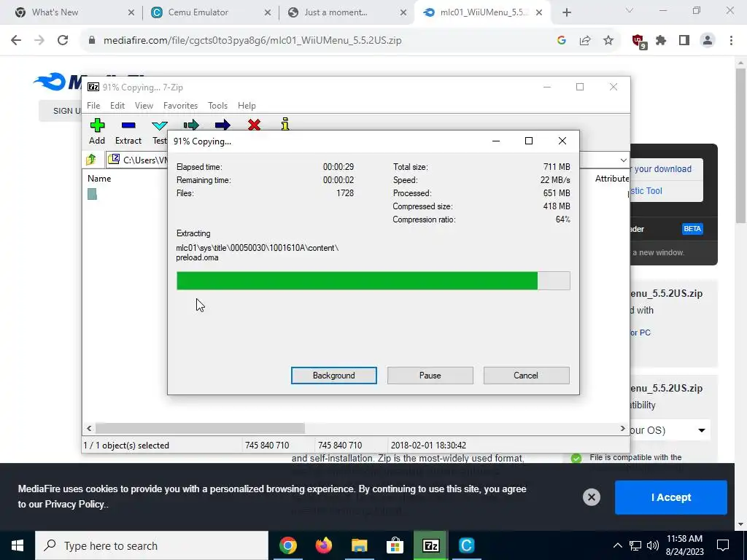Click the Name column header
This screenshot has height=560, width=747.
(x=99, y=179)
